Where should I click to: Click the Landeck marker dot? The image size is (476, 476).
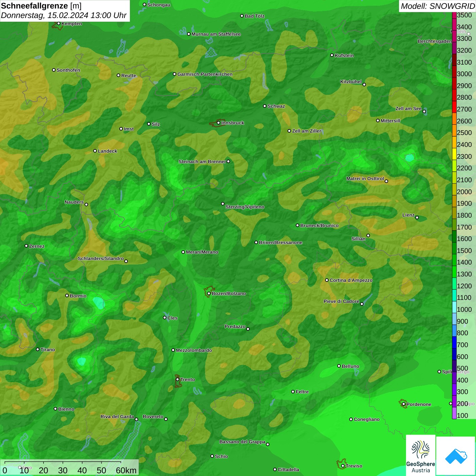(95, 151)
